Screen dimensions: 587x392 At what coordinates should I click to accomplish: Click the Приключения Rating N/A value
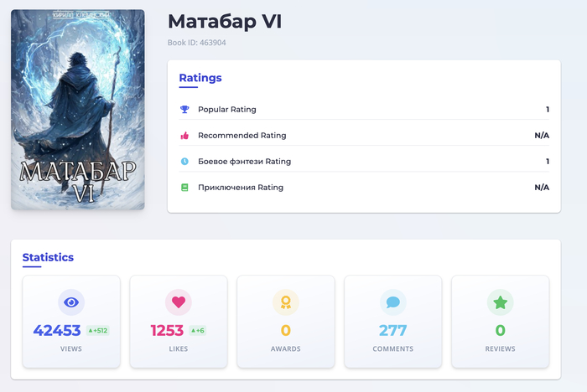pyautogui.click(x=542, y=188)
